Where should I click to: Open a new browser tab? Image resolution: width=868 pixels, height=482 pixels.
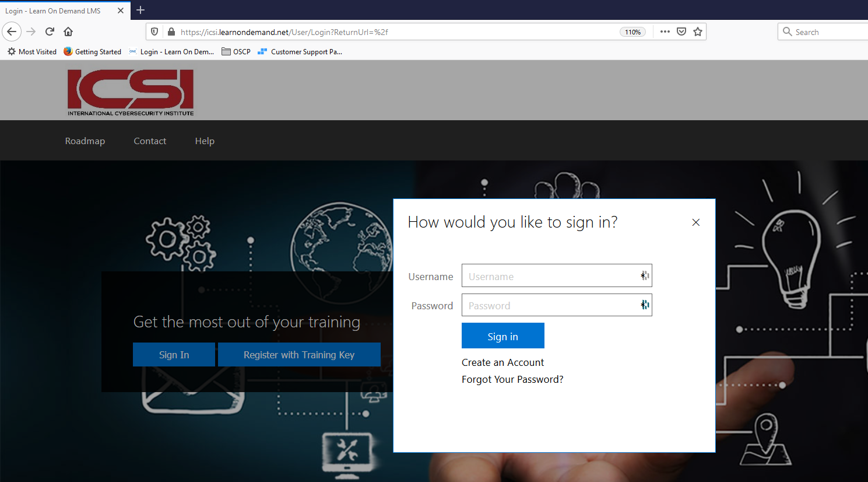coord(140,10)
